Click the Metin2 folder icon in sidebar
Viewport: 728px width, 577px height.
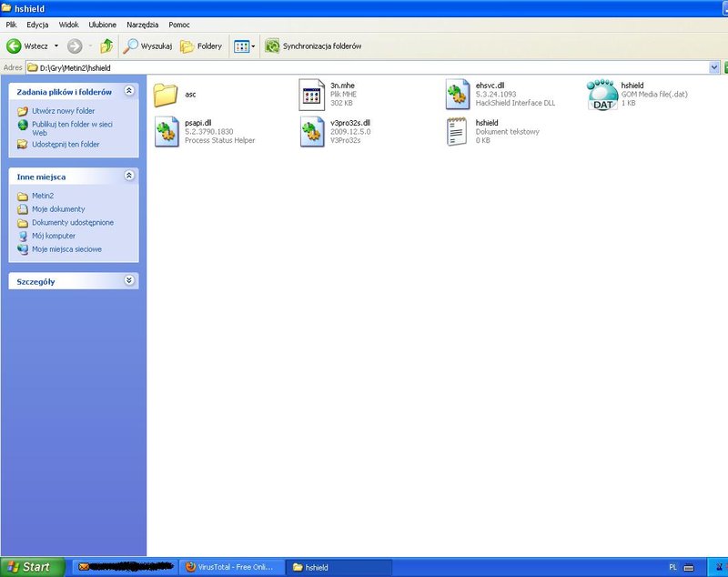[23, 196]
